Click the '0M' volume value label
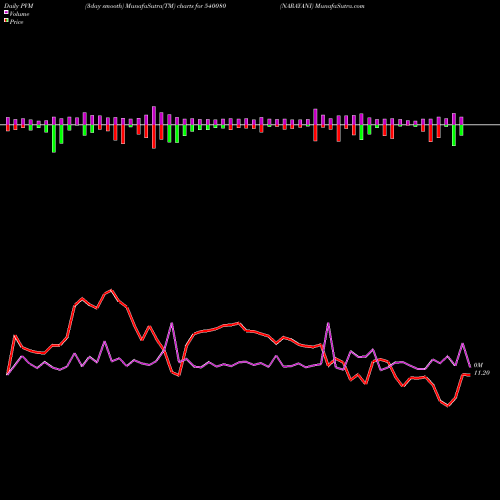The height and width of the screenshot is (500, 500). pyautogui.click(x=478, y=365)
